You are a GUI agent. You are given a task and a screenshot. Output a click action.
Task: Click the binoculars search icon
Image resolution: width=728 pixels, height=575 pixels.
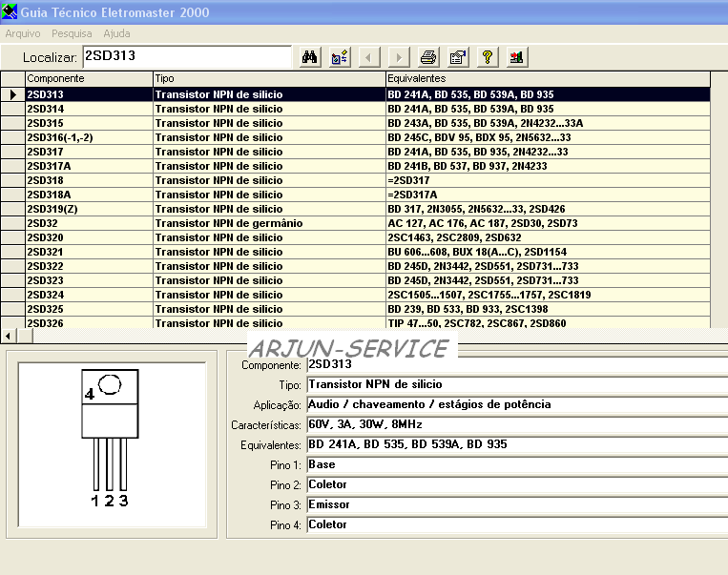[310, 57]
